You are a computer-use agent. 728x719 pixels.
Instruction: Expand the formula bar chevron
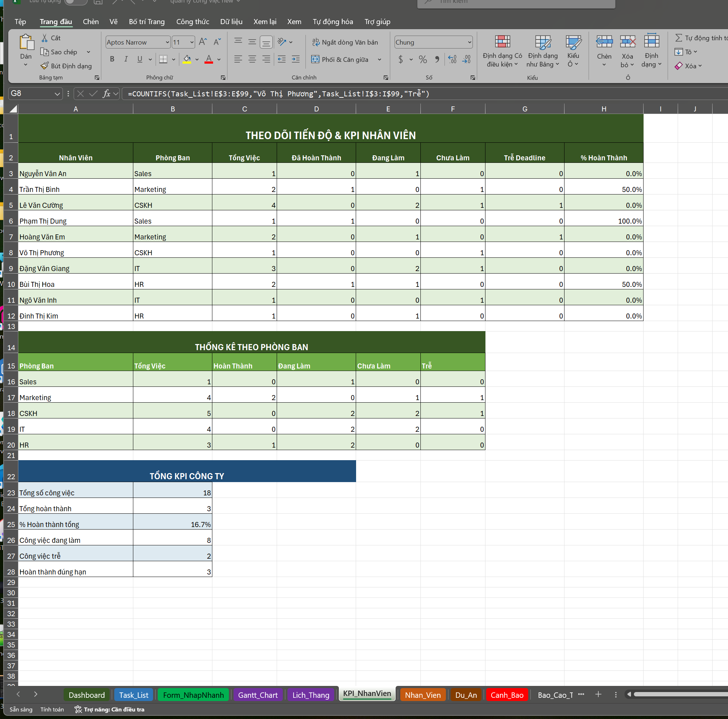coord(116,93)
